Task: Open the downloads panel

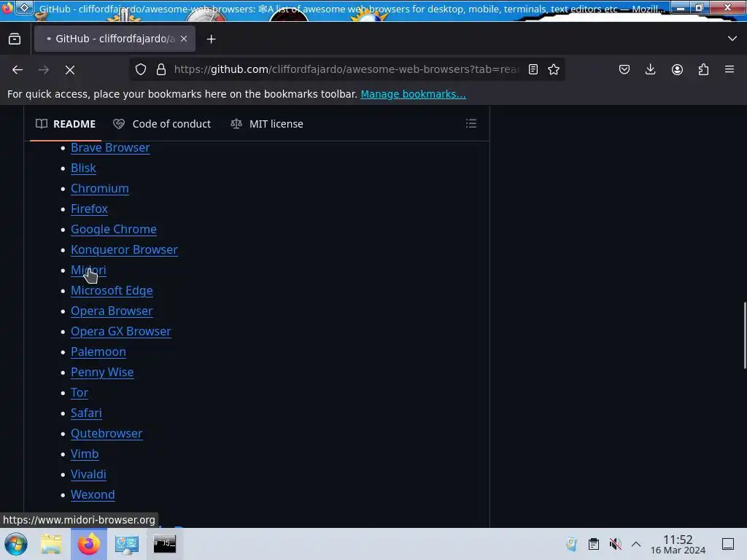Action: tap(650, 69)
